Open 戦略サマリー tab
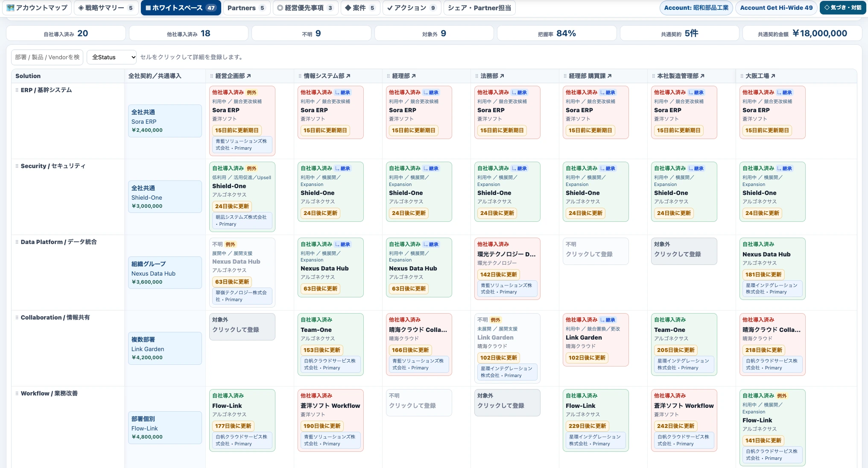The height and width of the screenshot is (468, 868). [x=106, y=8]
